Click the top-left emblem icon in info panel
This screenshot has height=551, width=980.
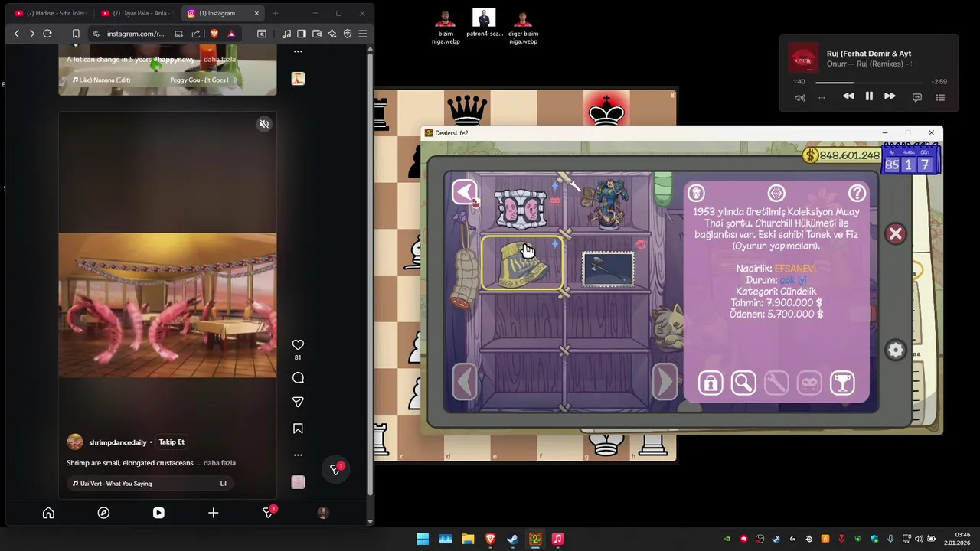(x=696, y=193)
